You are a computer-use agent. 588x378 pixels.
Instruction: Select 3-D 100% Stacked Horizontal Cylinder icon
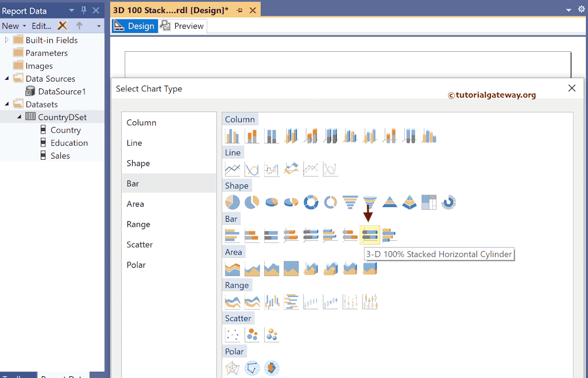coord(370,235)
